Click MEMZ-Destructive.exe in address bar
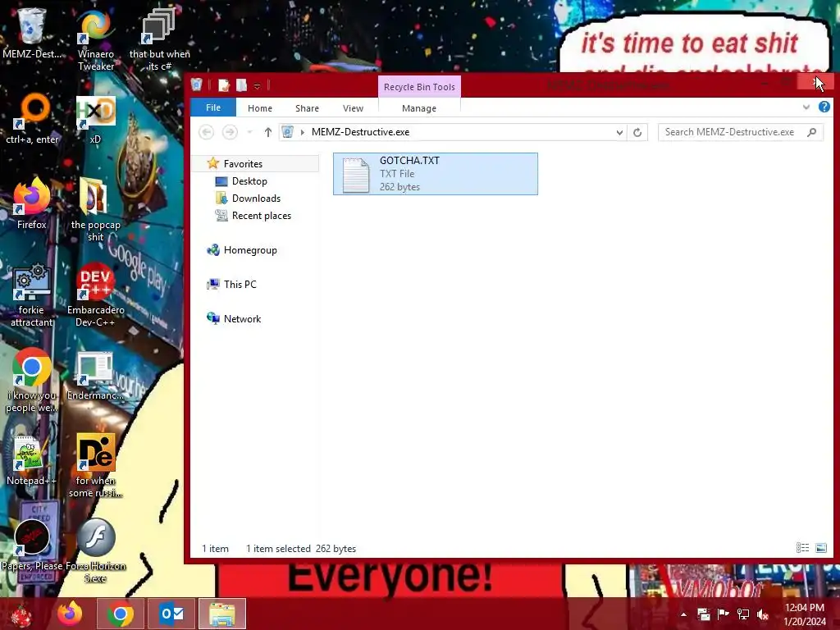This screenshot has height=630, width=840. [360, 132]
